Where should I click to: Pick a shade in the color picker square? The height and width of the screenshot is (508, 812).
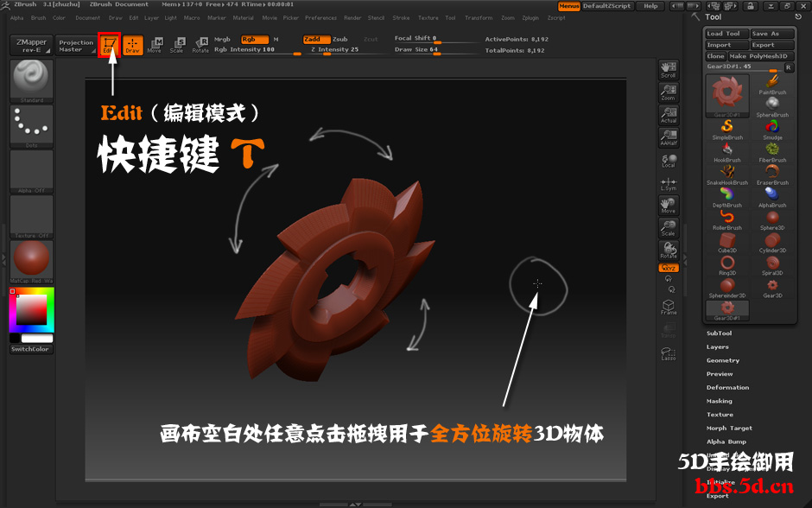pos(31,310)
